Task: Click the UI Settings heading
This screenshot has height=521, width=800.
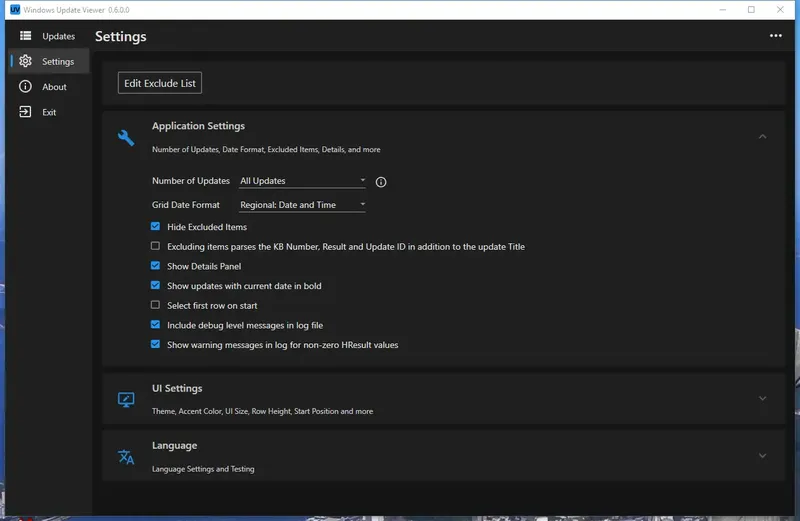Action: coord(177,388)
